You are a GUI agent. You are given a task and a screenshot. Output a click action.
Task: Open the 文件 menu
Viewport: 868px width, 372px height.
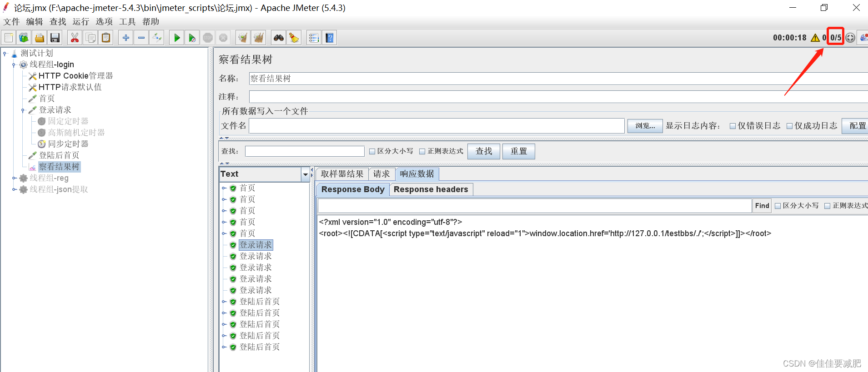(x=11, y=22)
